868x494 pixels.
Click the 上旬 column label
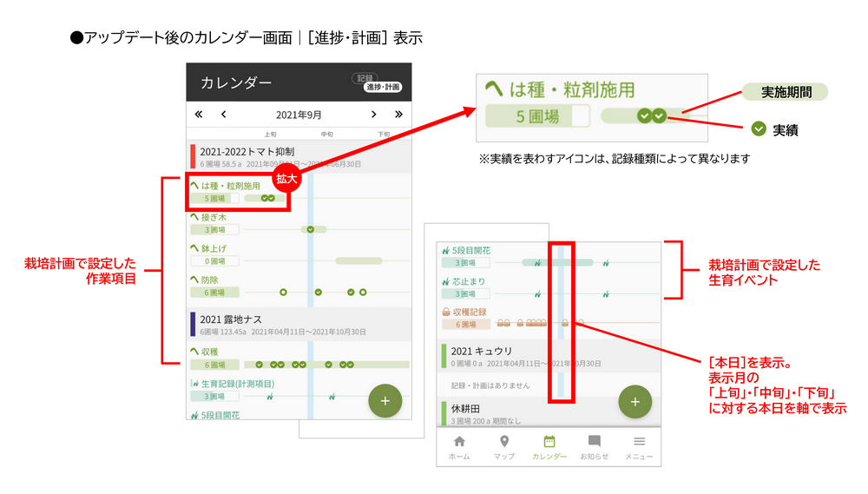pyautogui.click(x=270, y=135)
